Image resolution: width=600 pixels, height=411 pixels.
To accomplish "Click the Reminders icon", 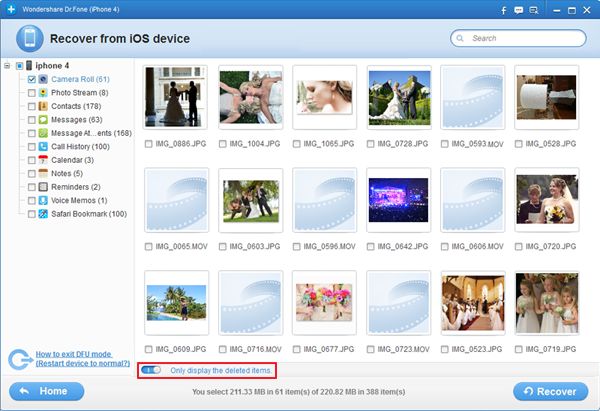I will click(x=43, y=187).
